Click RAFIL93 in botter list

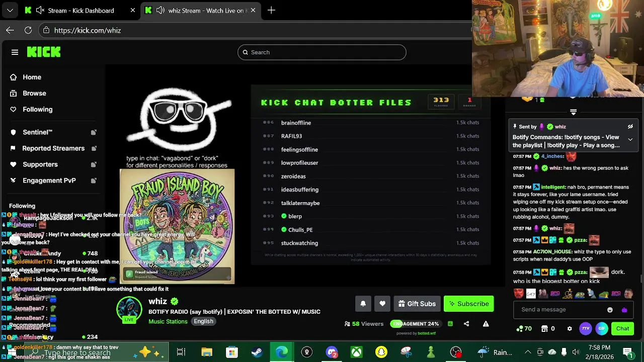coord(291,136)
